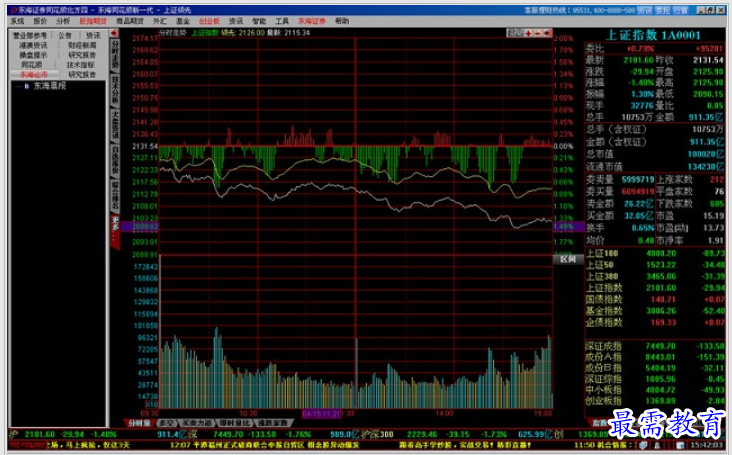Click the red arrow icon beside minus
This screenshot has width=732, height=455.
point(547,33)
